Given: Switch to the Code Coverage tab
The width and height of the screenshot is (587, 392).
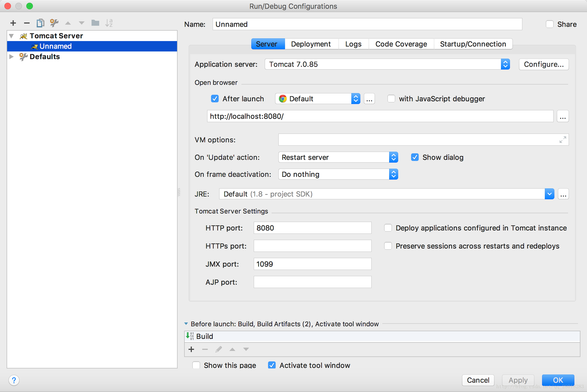Looking at the screenshot, I should coord(401,44).
